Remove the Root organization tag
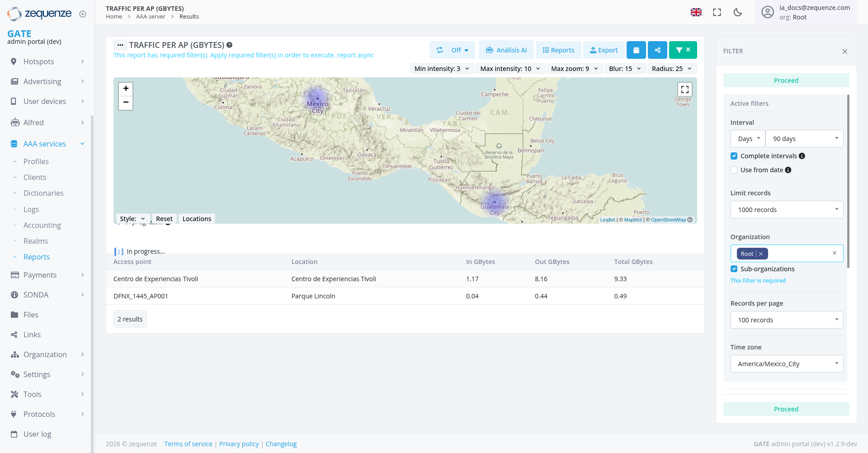 pos(761,254)
